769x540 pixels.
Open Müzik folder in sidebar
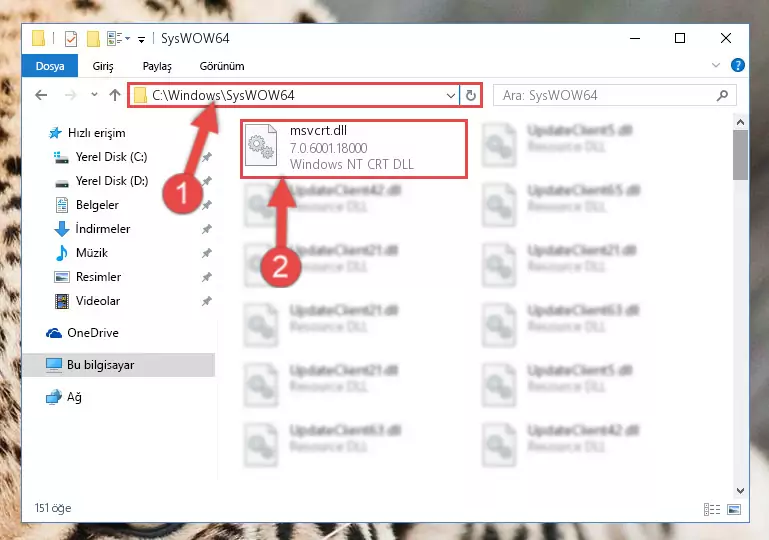[x=92, y=253]
